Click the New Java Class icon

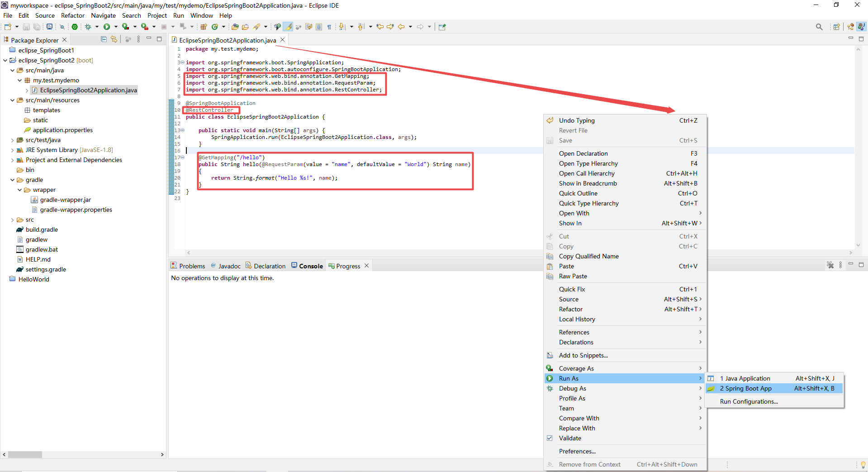[x=215, y=27]
